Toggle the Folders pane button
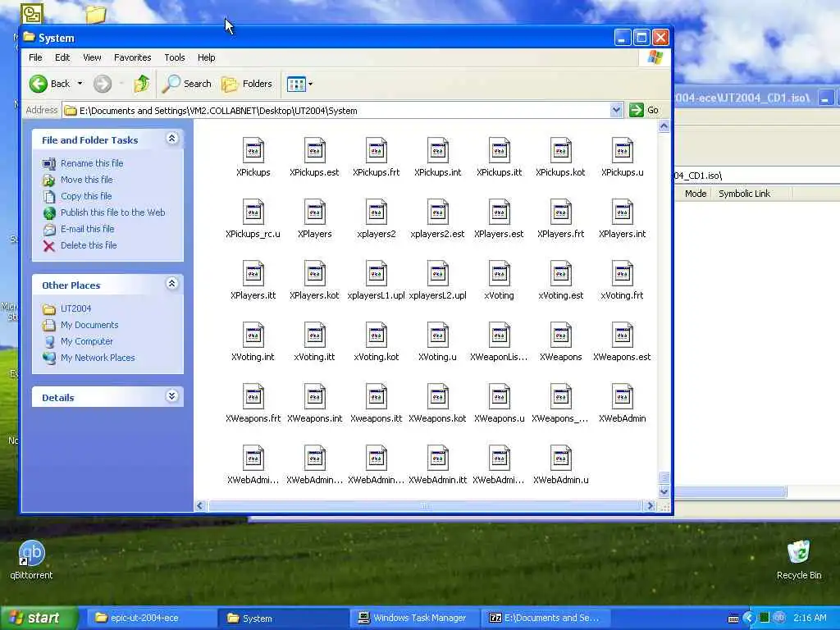The width and height of the screenshot is (840, 630). click(x=247, y=84)
